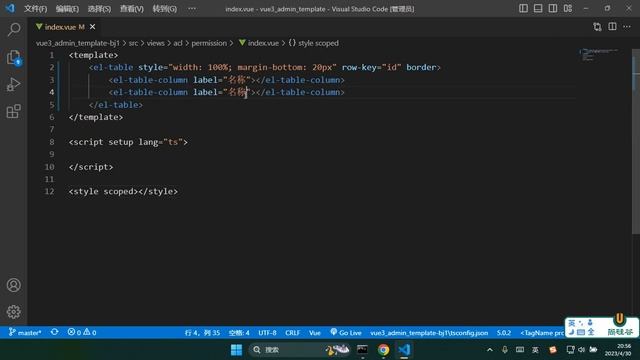This screenshot has width=640, height=360.
Task: Change language mode Vue
Action: click(x=315, y=333)
